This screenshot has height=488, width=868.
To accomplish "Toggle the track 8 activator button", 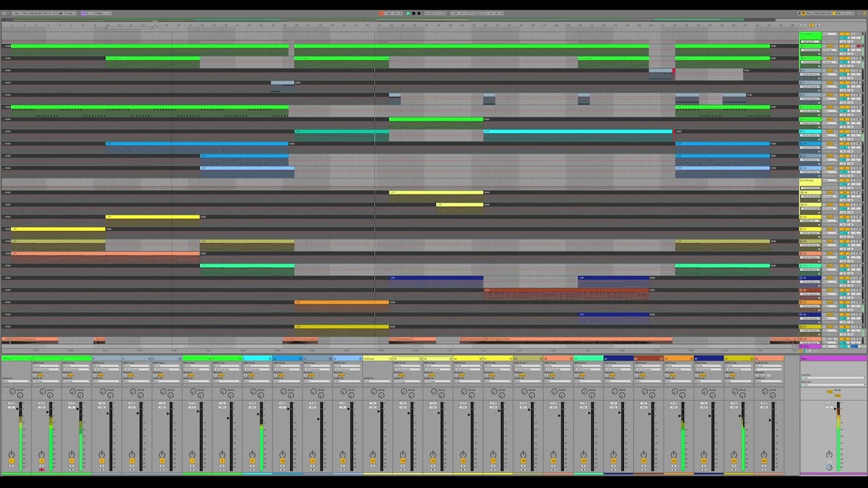I will tap(222, 461).
